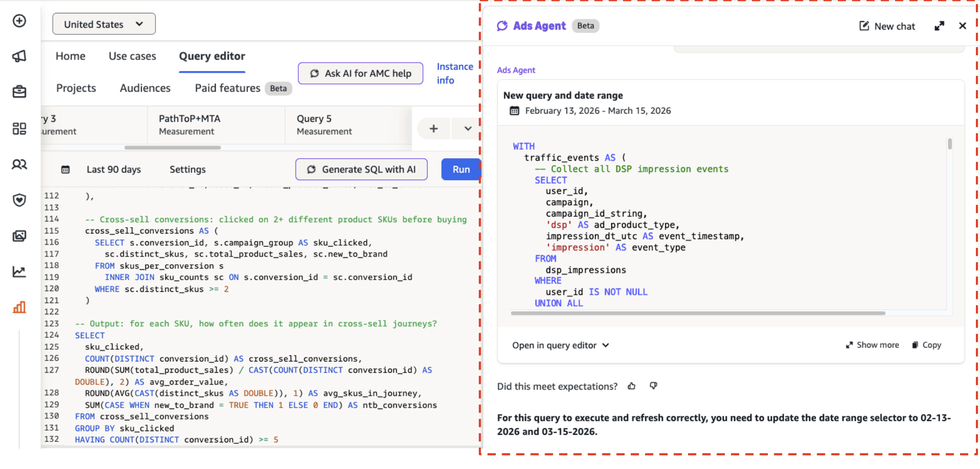Click the megaphone campaigns icon in sidebar
The width and height of the screenshot is (980, 469).
[x=19, y=56]
